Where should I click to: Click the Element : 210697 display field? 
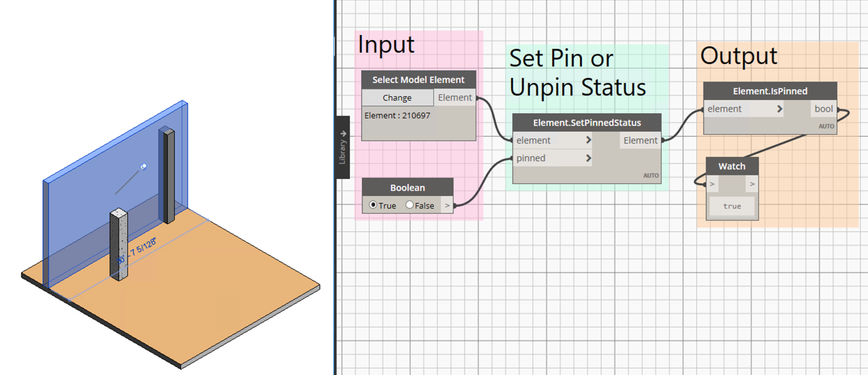pos(398,115)
